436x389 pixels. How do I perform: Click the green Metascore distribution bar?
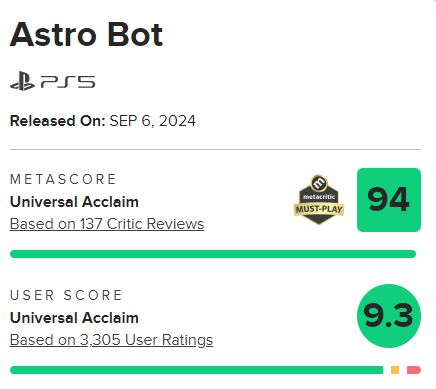coord(213,254)
